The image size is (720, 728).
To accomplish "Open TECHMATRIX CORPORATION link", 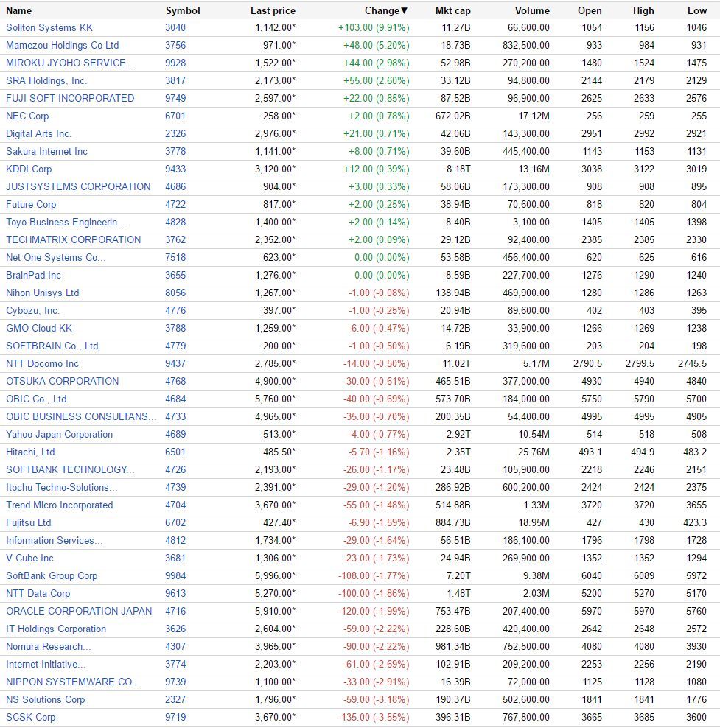I will [x=74, y=239].
